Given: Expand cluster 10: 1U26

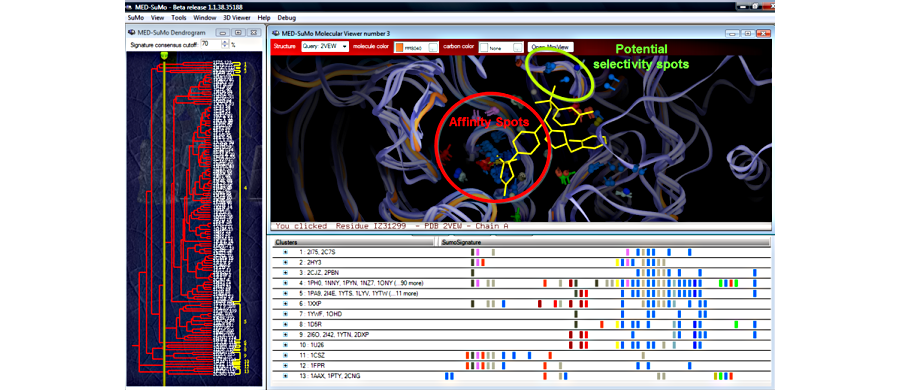Looking at the screenshot, I should point(284,345).
